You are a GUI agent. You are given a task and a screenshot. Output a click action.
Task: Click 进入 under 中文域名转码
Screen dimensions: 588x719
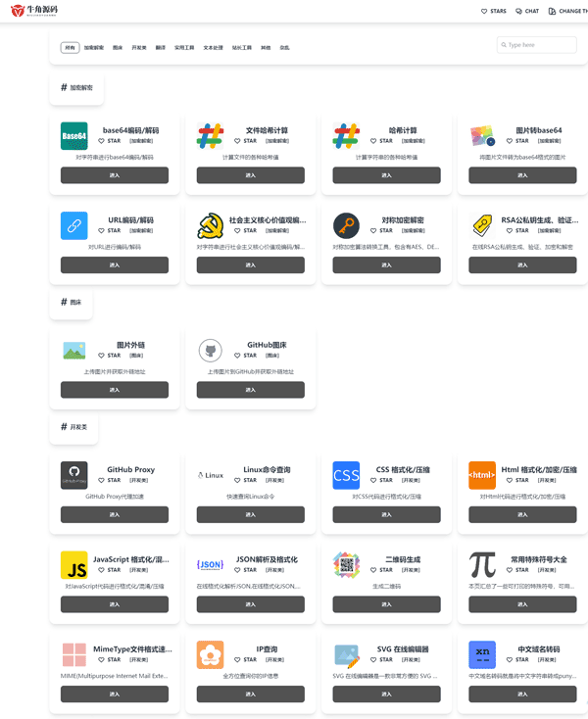(x=522, y=695)
